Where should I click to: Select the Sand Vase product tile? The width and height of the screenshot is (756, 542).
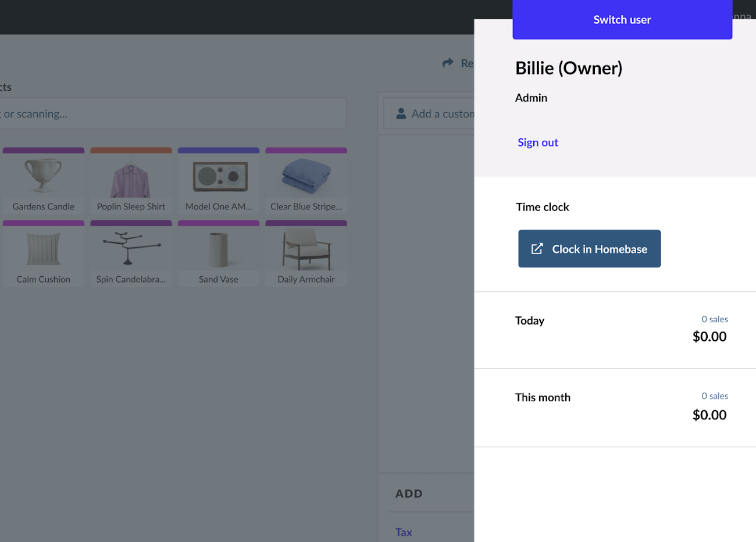click(x=219, y=254)
